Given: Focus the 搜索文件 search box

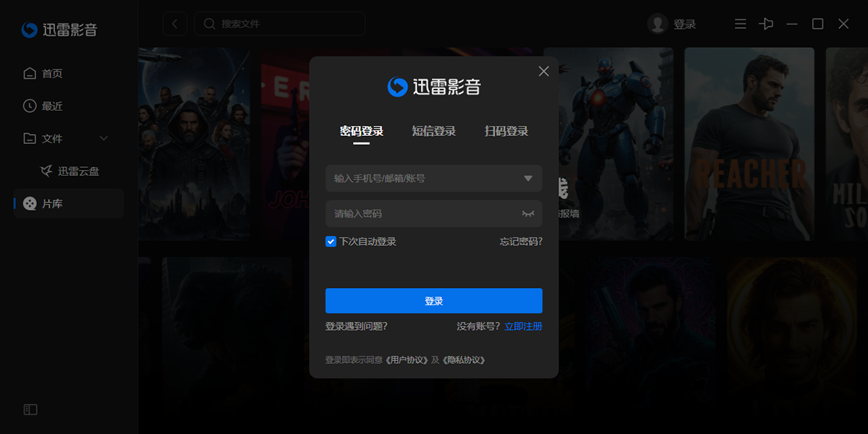Looking at the screenshot, I should click(280, 24).
